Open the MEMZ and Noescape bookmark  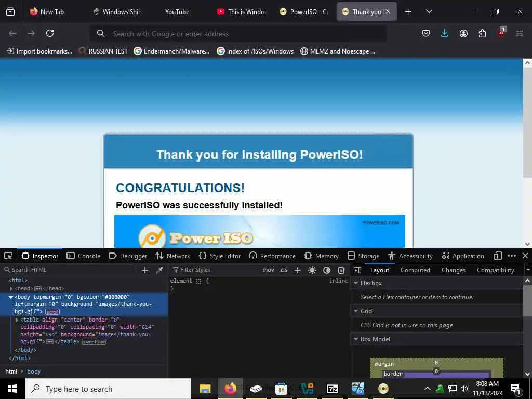point(338,51)
